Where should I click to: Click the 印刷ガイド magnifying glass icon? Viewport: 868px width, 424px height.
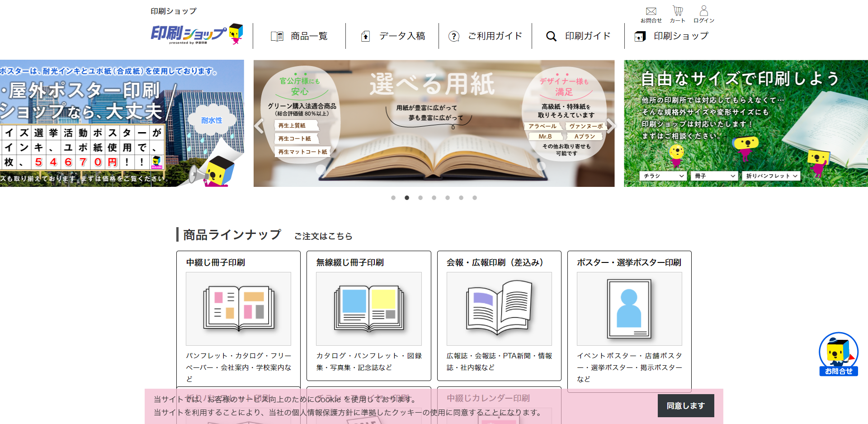(x=551, y=36)
